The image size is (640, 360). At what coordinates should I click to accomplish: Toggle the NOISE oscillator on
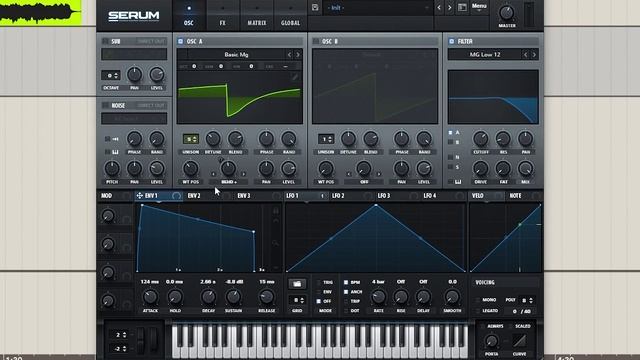click(x=105, y=105)
